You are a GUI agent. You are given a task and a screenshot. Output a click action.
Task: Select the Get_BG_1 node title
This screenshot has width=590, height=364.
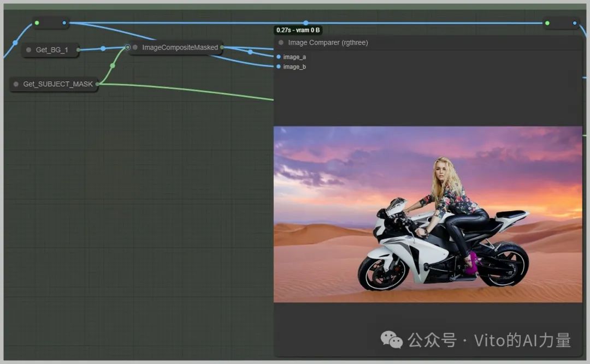click(52, 50)
